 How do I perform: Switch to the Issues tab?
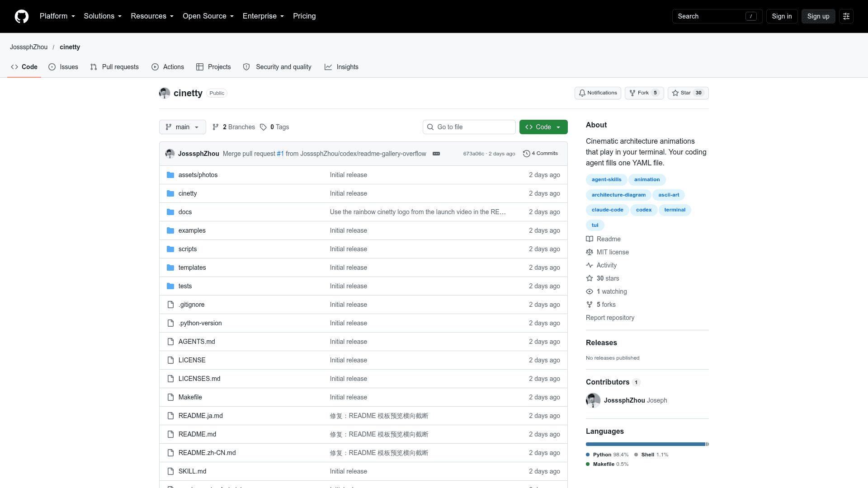(63, 67)
